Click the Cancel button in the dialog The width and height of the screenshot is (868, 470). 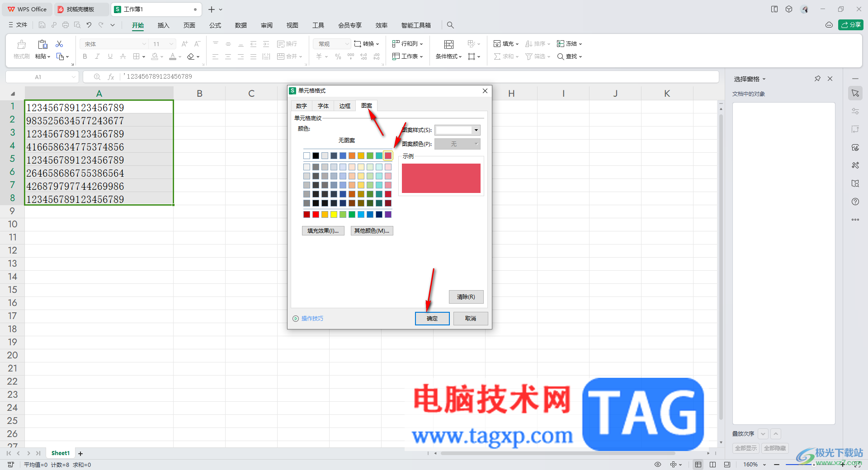coord(471,319)
